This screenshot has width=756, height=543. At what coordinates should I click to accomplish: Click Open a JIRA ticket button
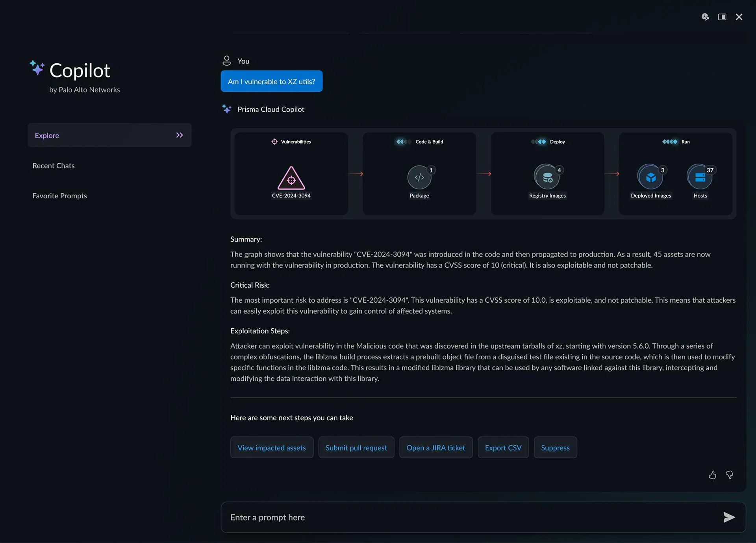click(x=436, y=447)
